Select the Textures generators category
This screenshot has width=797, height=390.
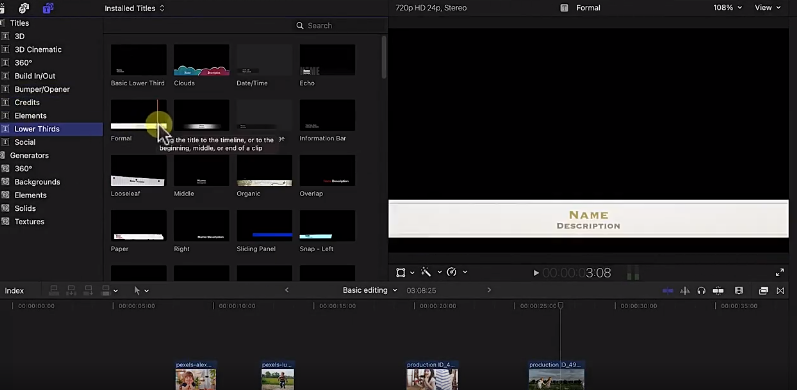click(x=29, y=221)
